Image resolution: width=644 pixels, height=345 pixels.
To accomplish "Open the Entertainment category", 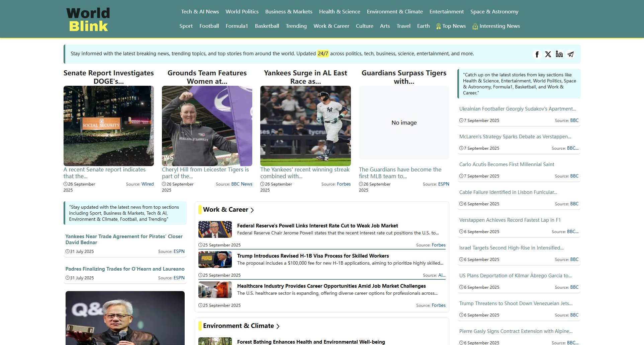I will pos(447,12).
